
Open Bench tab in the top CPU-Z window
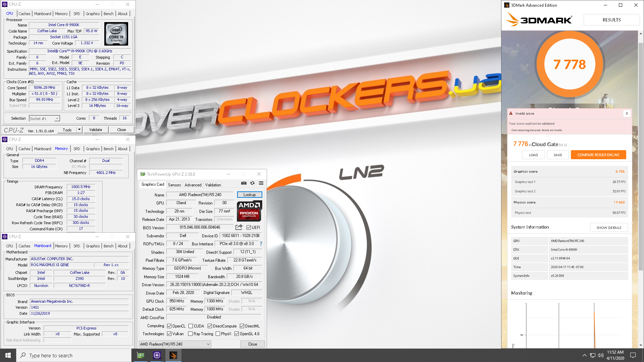coord(108,14)
